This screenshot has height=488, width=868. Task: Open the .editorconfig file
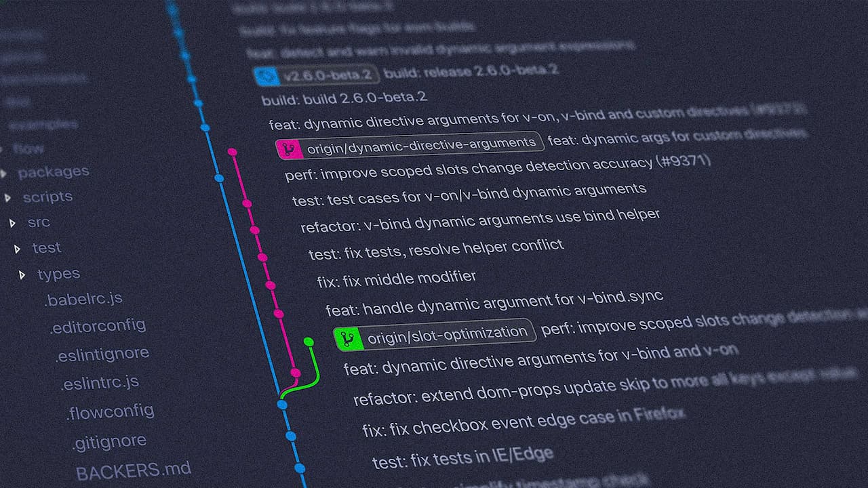[x=98, y=326]
